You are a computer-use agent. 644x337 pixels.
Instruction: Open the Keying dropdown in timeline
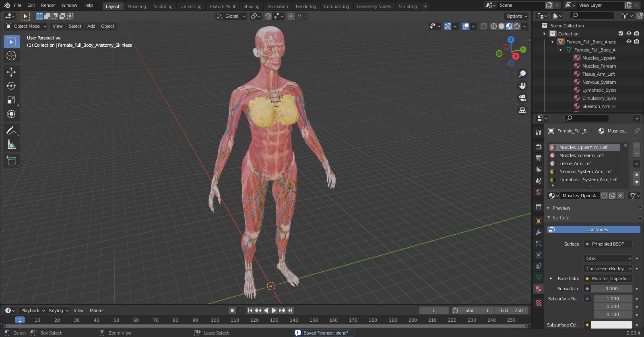click(x=59, y=310)
